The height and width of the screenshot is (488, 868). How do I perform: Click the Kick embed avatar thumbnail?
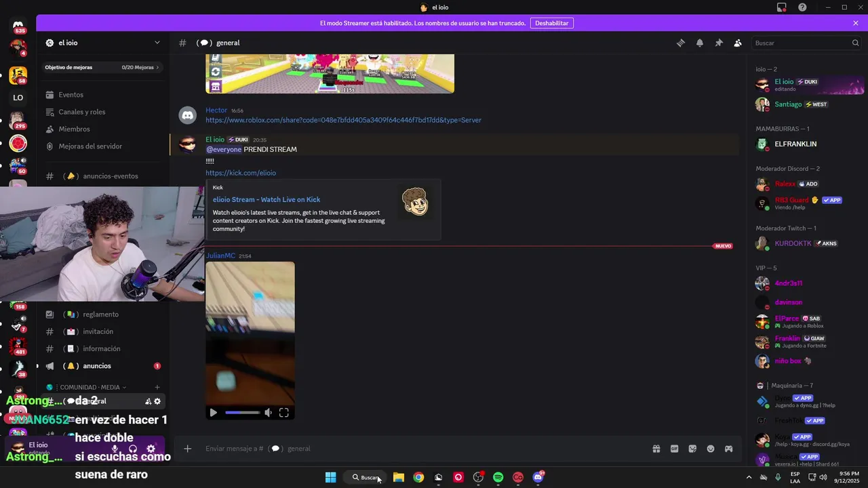pos(415,202)
